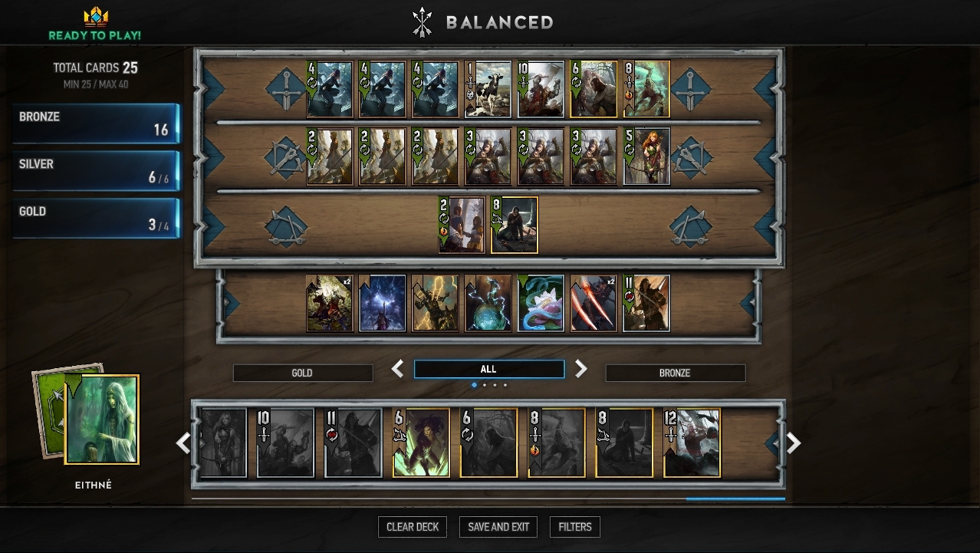This screenshot has width=980, height=553.
Task: Go back in card collection with left arrow
Action: tap(183, 443)
